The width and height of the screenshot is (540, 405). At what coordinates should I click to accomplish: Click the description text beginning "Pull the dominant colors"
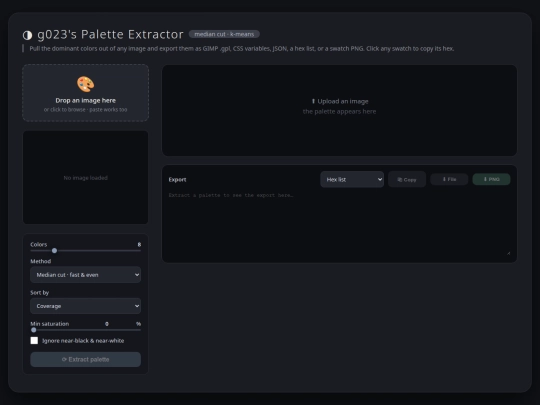[242, 49]
